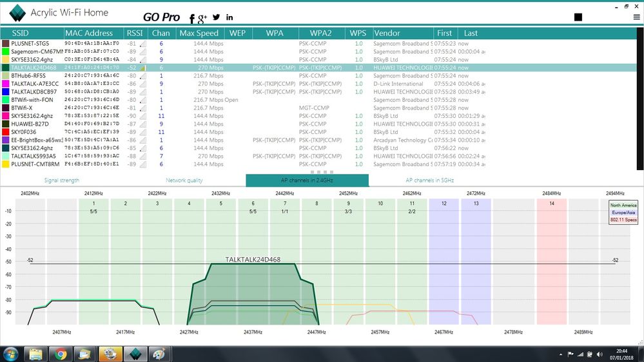Image resolution: width=644 pixels, height=362 pixels.
Task: Click PLUSNET-CMT8RM yellow color swatch
Action: tap(5, 164)
